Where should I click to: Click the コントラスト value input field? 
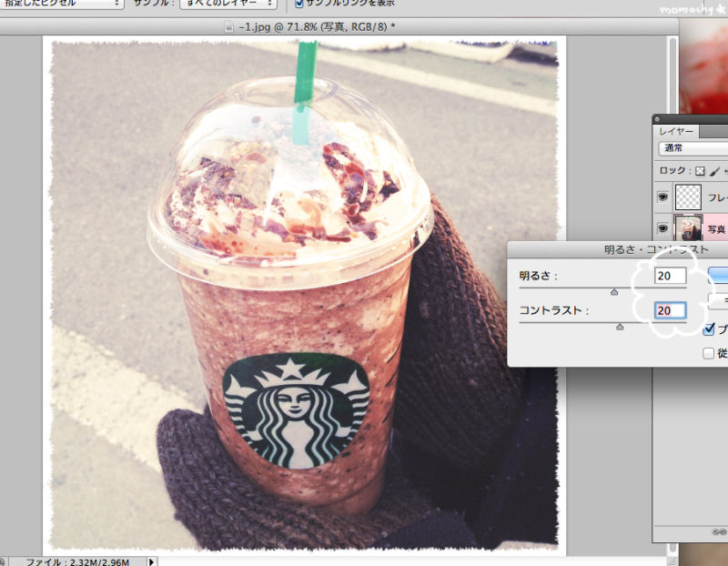(x=670, y=310)
